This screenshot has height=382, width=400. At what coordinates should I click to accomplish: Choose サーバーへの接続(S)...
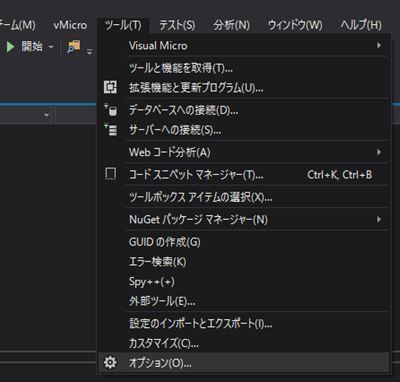click(x=244, y=130)
